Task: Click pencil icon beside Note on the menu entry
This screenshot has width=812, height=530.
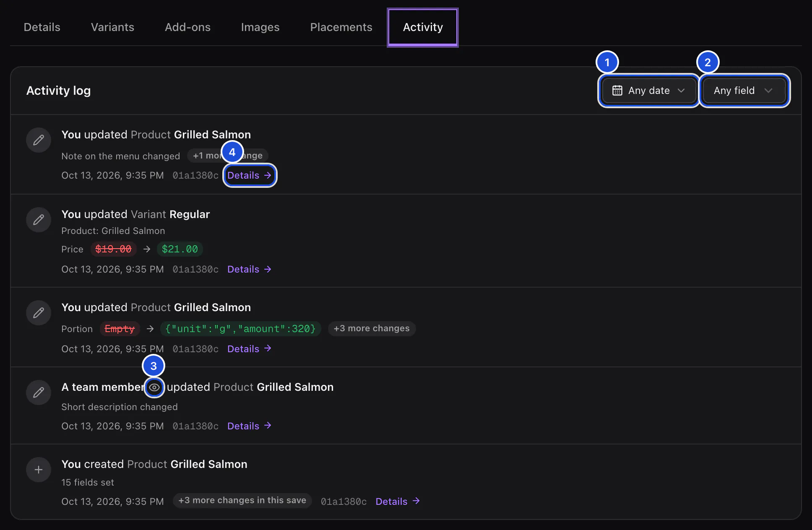Action: pyautogui.click(x=39, y=140)
